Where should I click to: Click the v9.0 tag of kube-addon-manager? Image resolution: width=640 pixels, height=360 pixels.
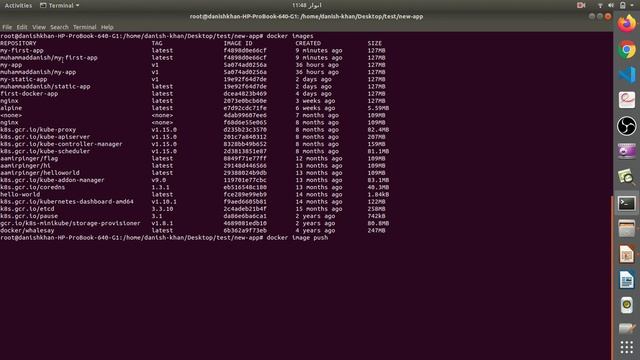click(x=159, y=180)
